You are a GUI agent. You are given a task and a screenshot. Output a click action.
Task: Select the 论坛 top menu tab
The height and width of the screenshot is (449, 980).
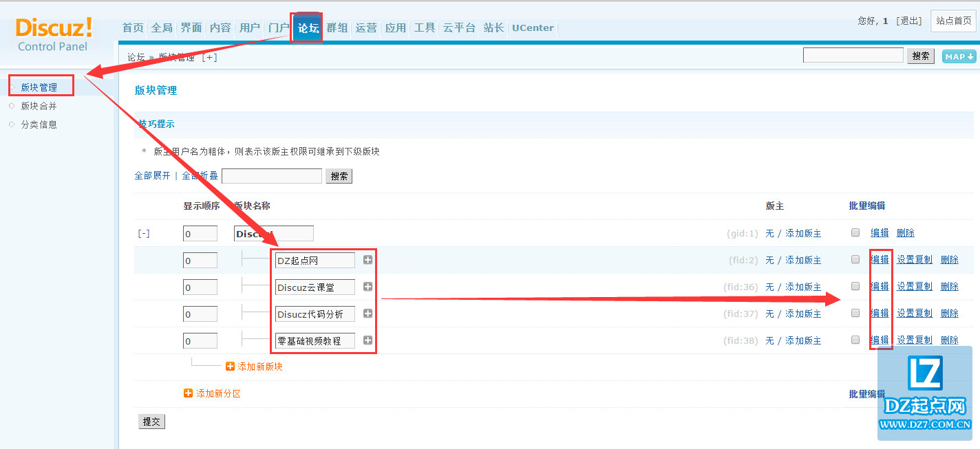308,28
